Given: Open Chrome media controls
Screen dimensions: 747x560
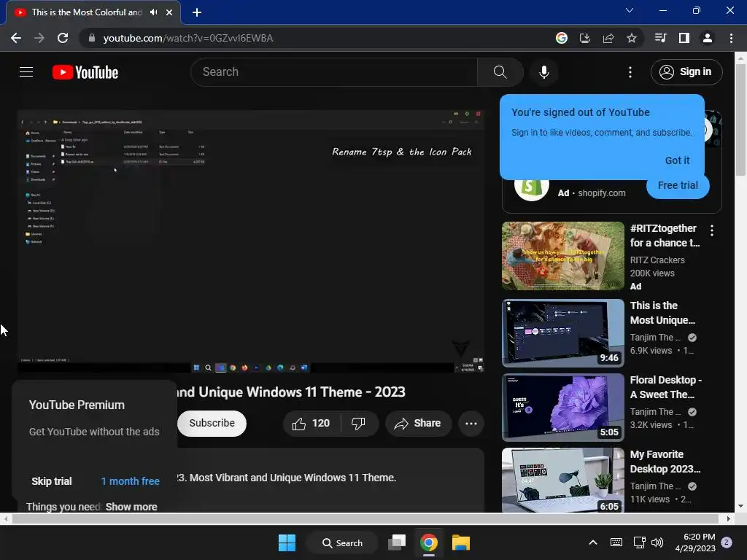Looking at the screenshot, I should 660,38.
